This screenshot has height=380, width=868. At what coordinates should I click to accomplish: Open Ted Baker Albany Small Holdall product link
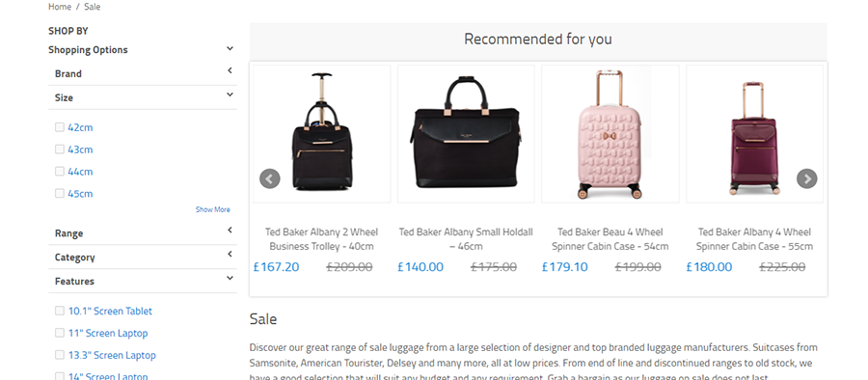(x=466, y=239)
